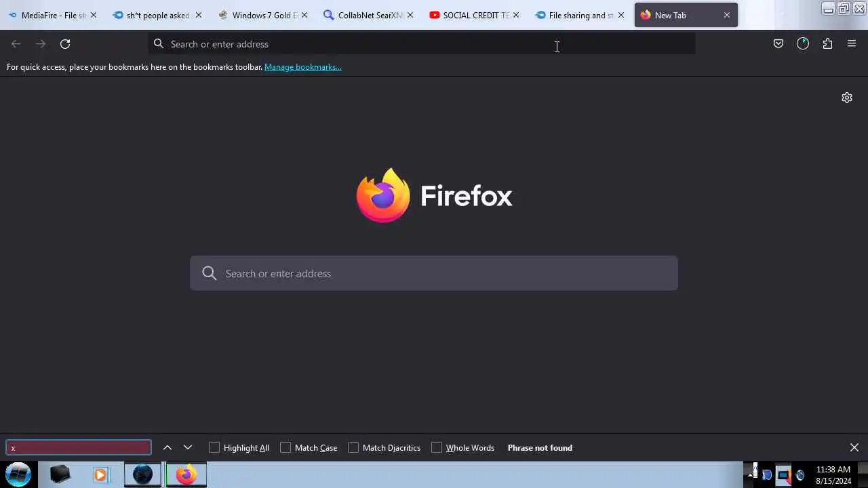Open Firefox taskbar icon
This screenshot has height=488, width=868.
[x=186, y=474]
